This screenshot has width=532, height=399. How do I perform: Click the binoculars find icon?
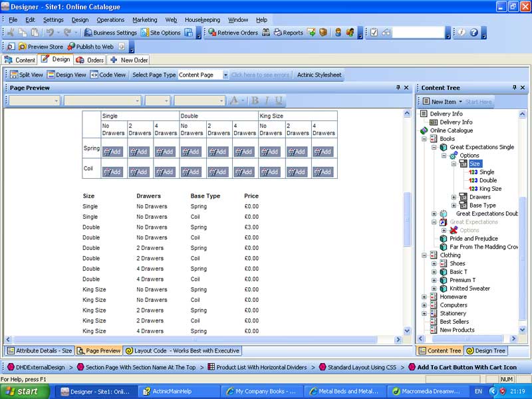point(266,33)
